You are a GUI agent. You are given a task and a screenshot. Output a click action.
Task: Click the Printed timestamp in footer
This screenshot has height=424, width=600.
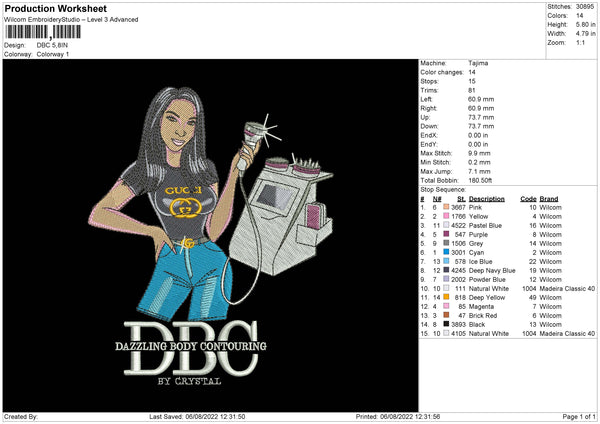click(x=398, y=416)
